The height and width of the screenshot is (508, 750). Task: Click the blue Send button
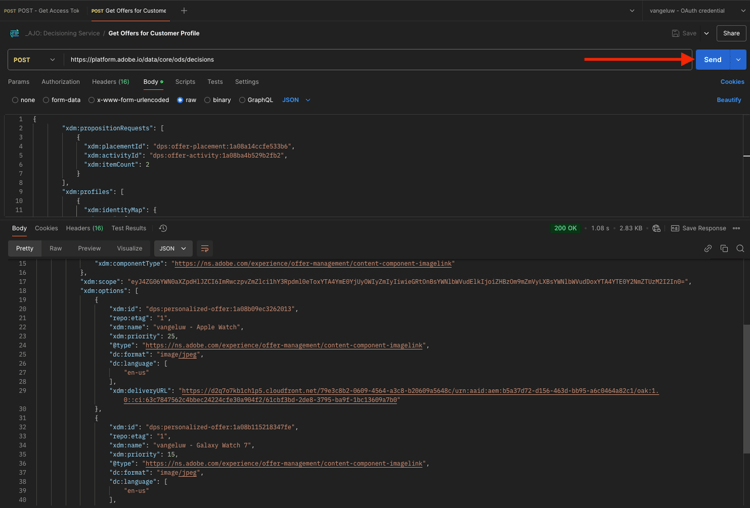712,60
